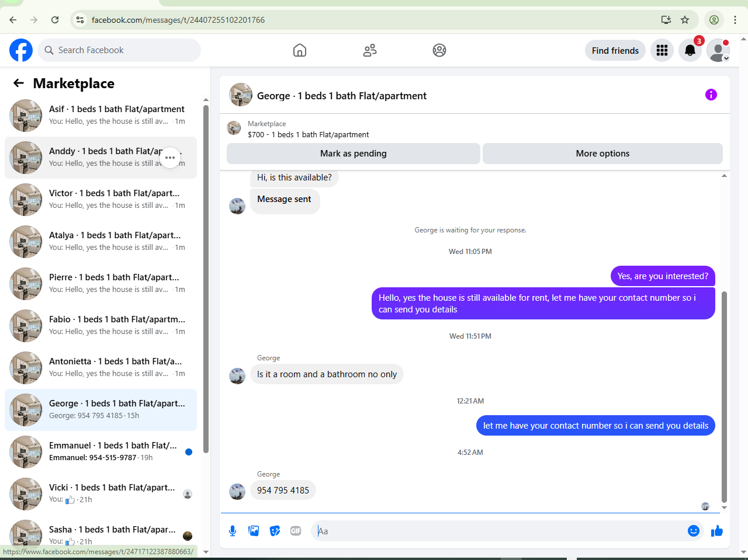Image resolution: width=748 pixels, height=560 pixels.
Task: Bookmark this page with the star icon
Action: point(685,20)
